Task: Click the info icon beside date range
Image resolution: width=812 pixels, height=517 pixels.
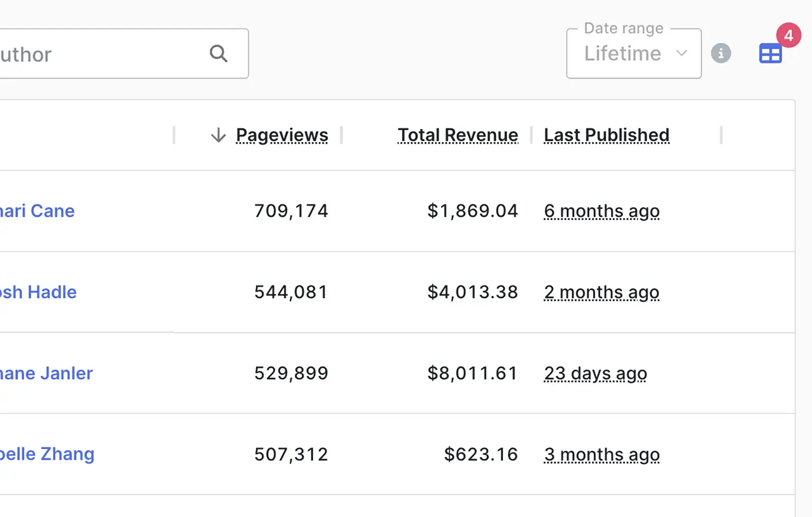Action: 721,53
